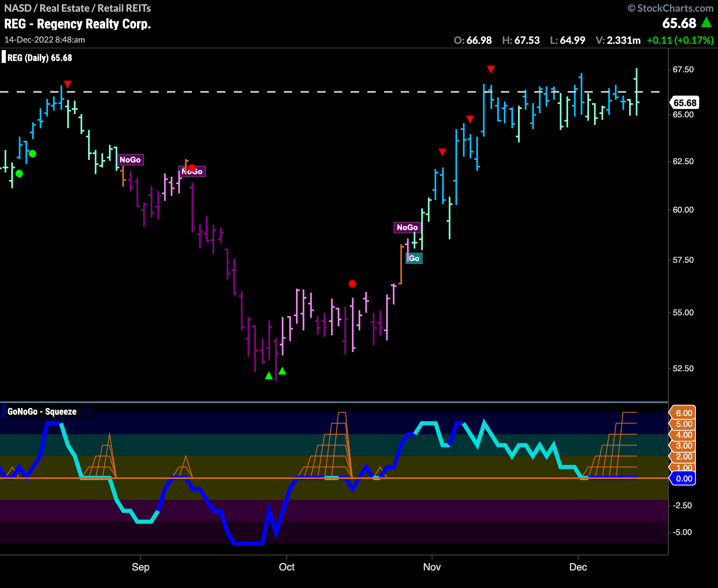The height and width of the screenshot is (588, 718).
Task: Click the red down-triangle at the 67.50 high in November
Action: 491,69
